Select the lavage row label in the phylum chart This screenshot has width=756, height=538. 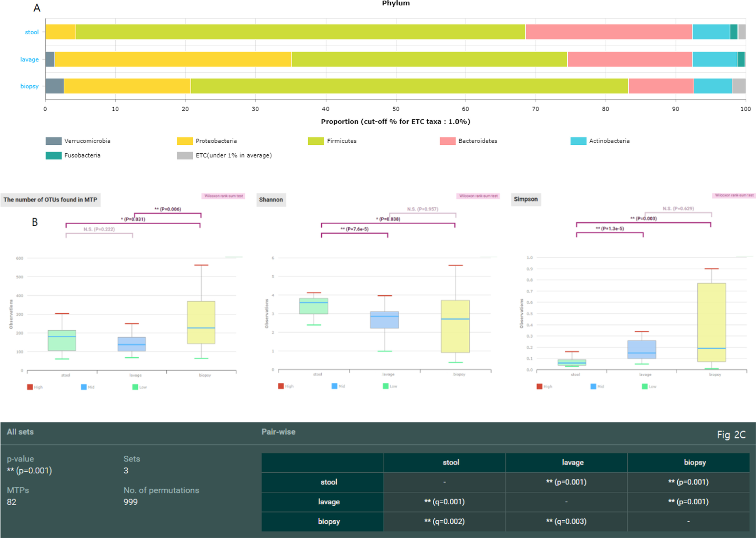(30, 59)
